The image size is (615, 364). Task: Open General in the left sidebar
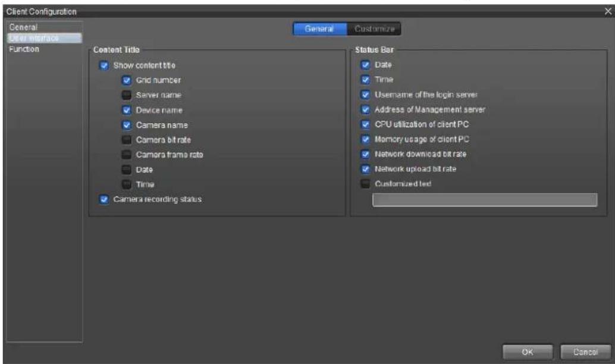(45, 27)
